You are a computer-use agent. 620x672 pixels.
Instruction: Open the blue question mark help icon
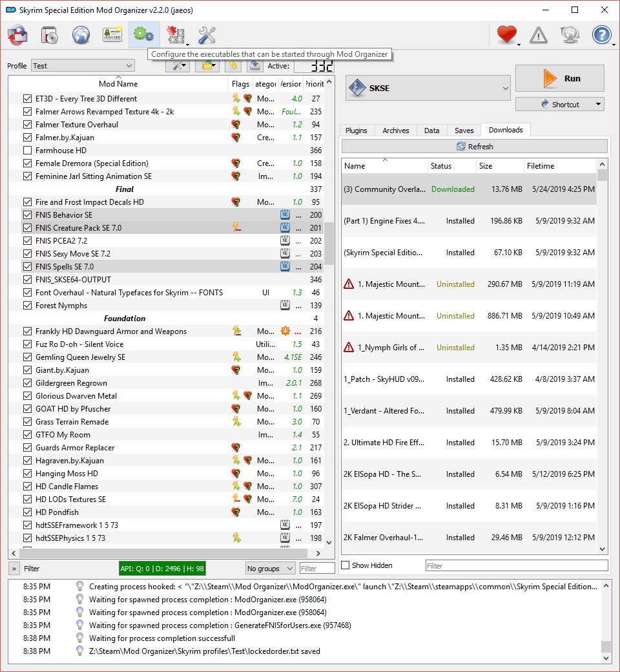pyautogui.click(x=601, y=35)
